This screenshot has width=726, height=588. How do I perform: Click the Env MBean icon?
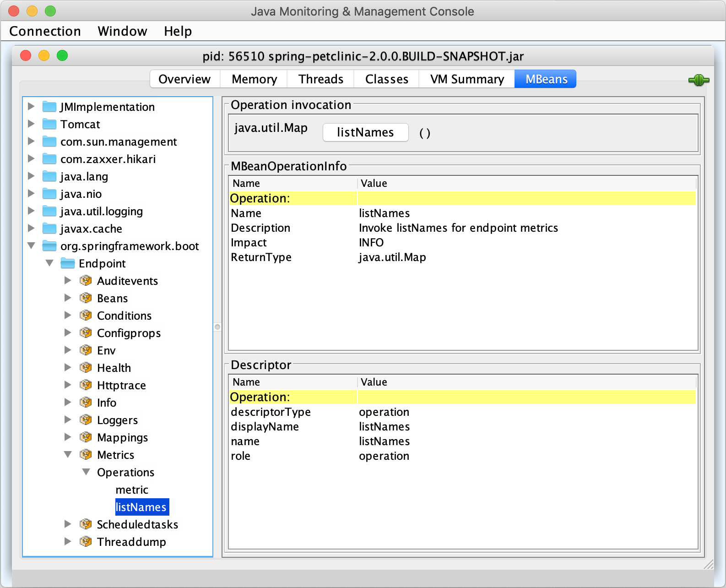tap(86, 350)
